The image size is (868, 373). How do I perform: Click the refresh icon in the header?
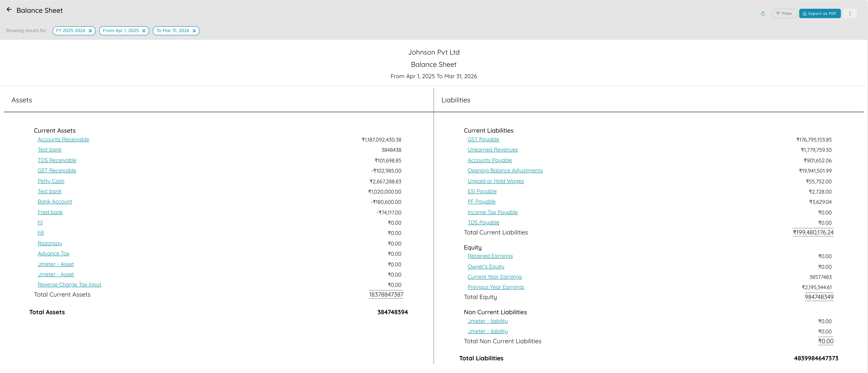click(763, 14)
